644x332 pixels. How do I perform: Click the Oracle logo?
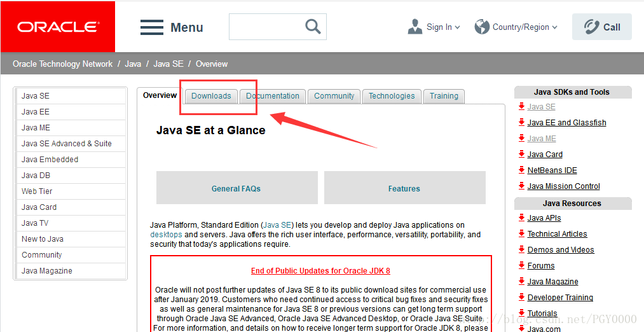click(x=58, y=27)
